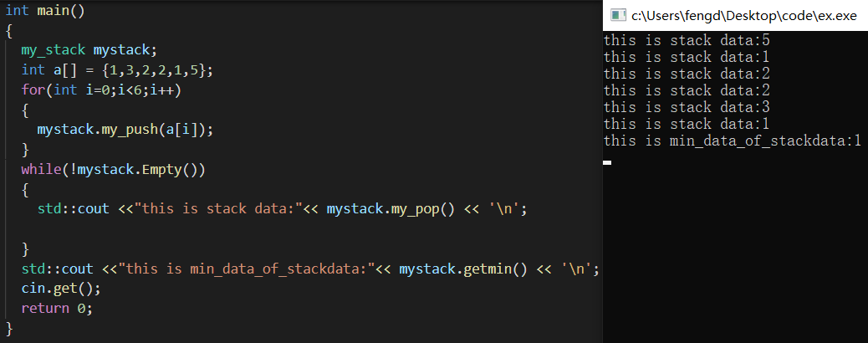Click the blinking console cursor
This screenshot has width=868, height=343.
coord(607,162)
